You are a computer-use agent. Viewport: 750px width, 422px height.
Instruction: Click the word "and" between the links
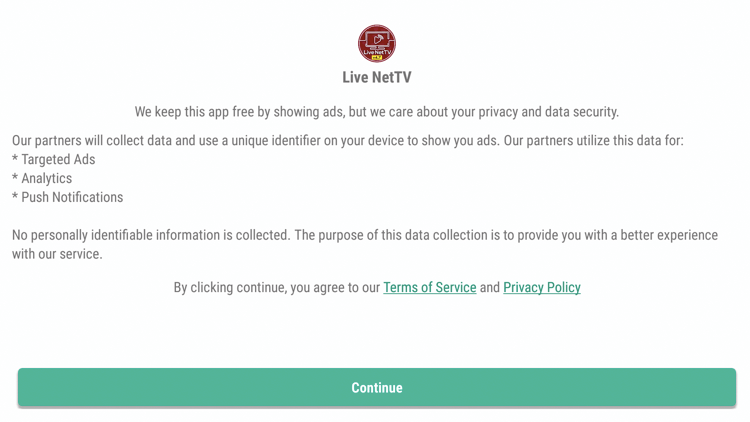[490, 287]
